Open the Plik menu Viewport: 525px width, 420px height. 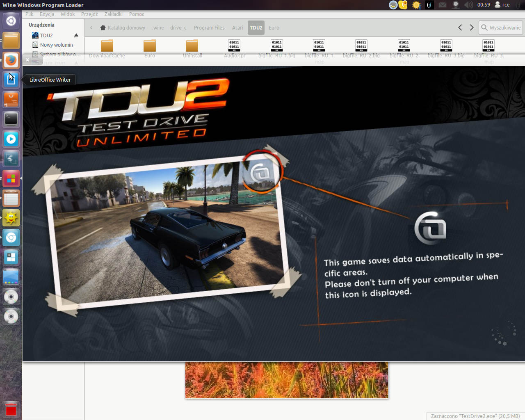point(30,14)
